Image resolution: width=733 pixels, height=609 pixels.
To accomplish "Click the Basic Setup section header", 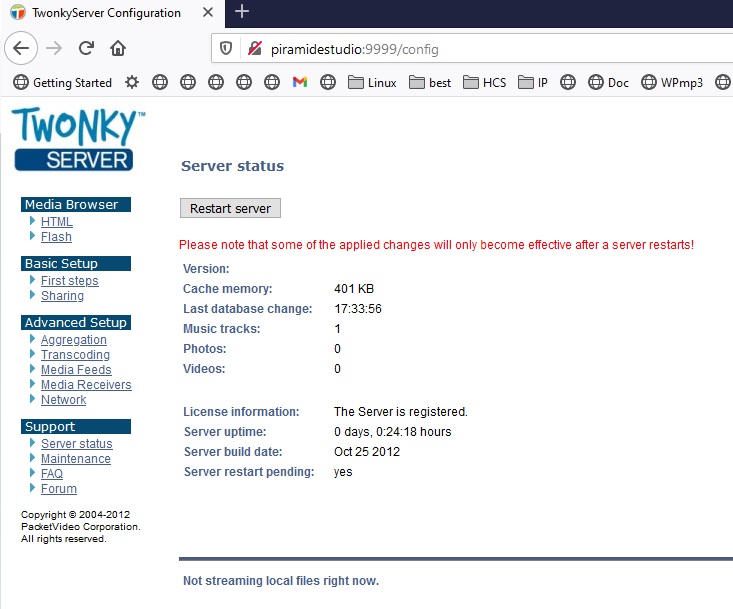I will pyautogui.click(x=76, y=263).
